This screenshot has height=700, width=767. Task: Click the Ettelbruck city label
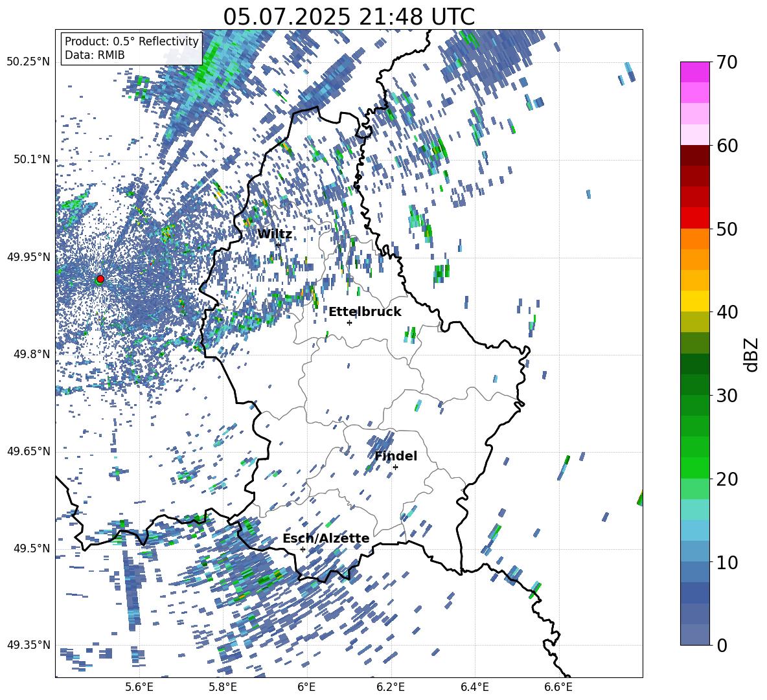tap(365, 311)
